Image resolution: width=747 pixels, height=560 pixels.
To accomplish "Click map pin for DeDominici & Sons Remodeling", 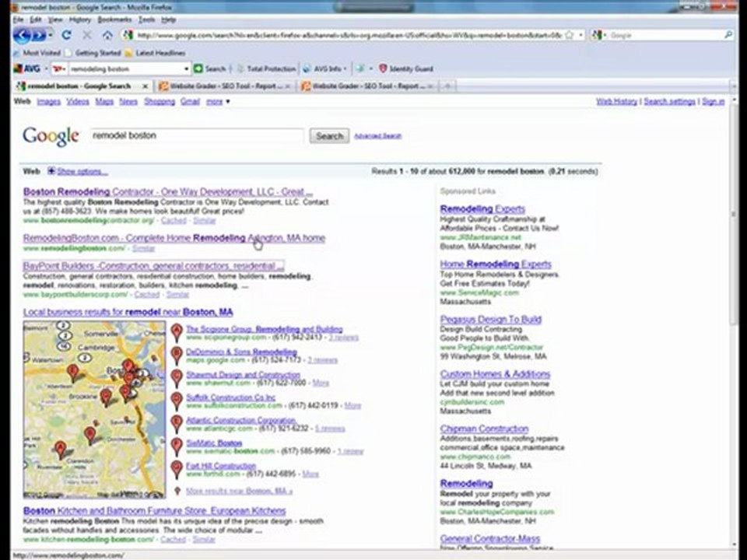I will (177, 355).
